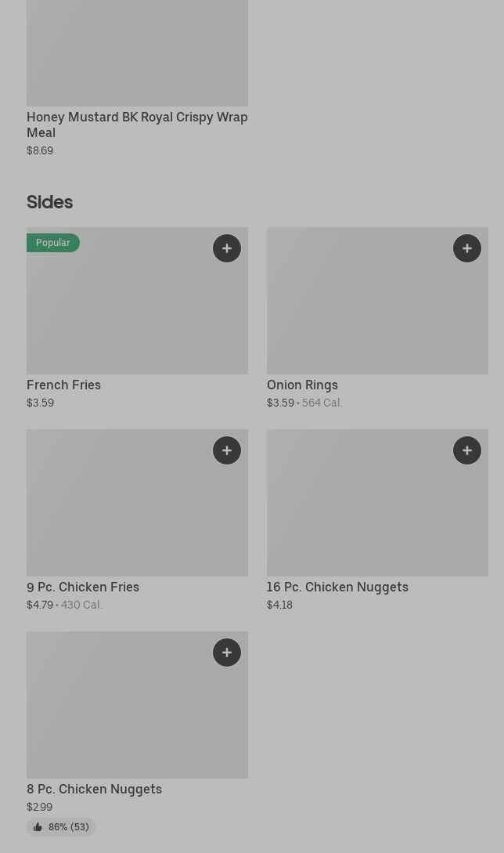504x853 pixels.
Task: Click the French Fries item name
Action: pyautogui.click(x=64, y=385)
